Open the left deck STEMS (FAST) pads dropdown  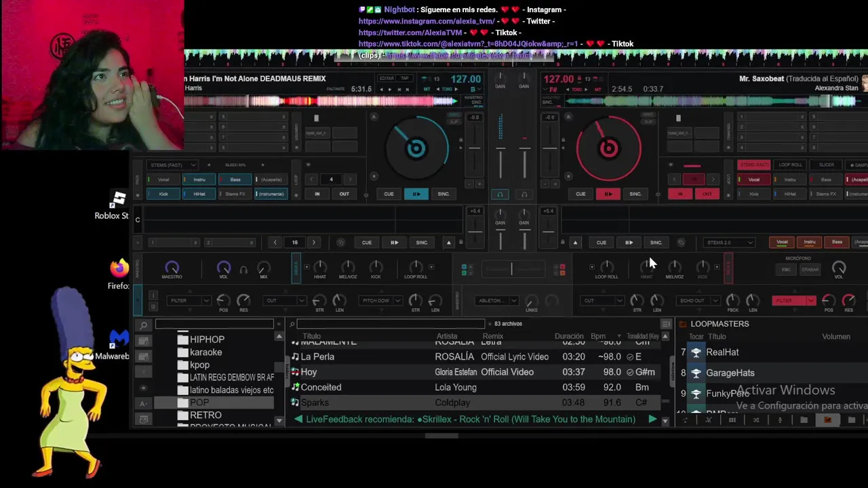173,165
